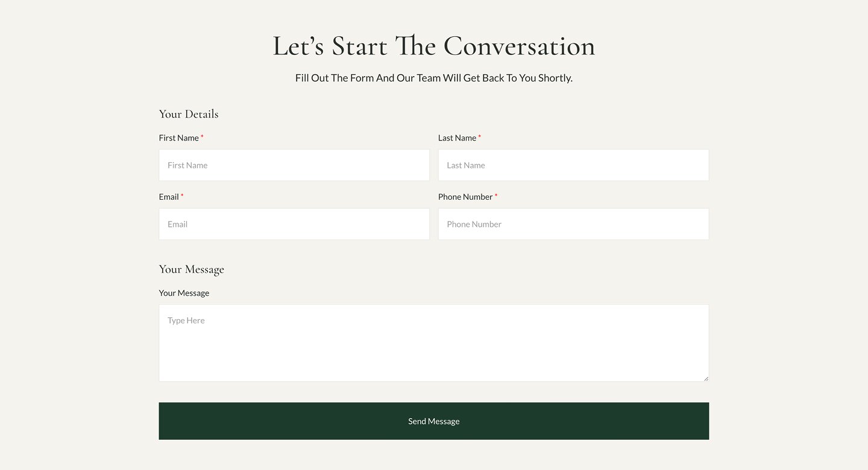Click the required asterisk next to Phone Number
This screenshot has height=470, width=868.
tap(496, 197)
